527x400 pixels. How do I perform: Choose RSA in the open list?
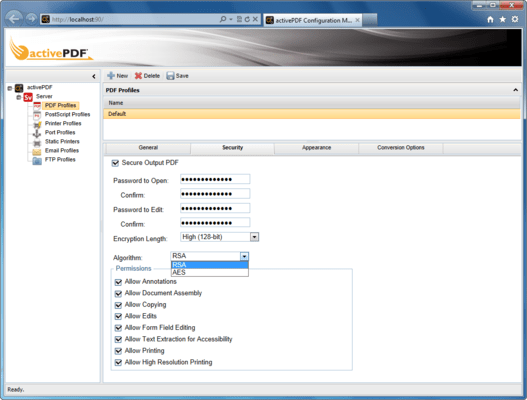(210, 265)
